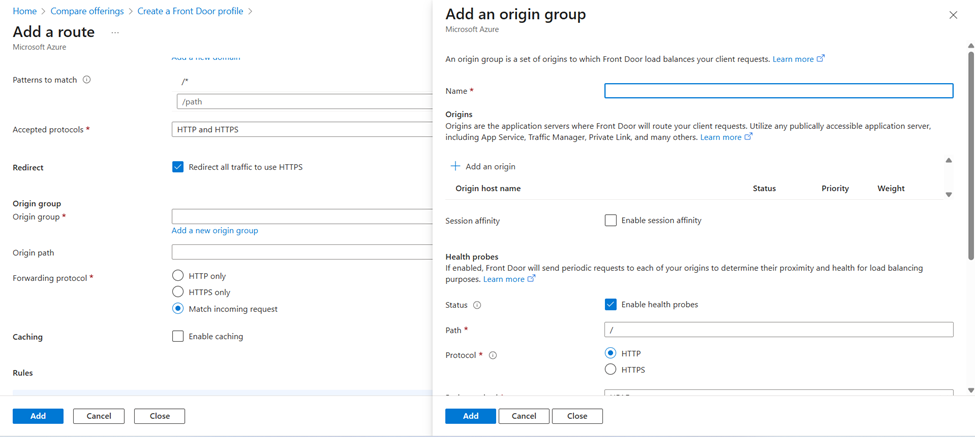This screenshot has width=975, height=437.
Task: Click Close button in Add a route
Action: click(160, 416)
